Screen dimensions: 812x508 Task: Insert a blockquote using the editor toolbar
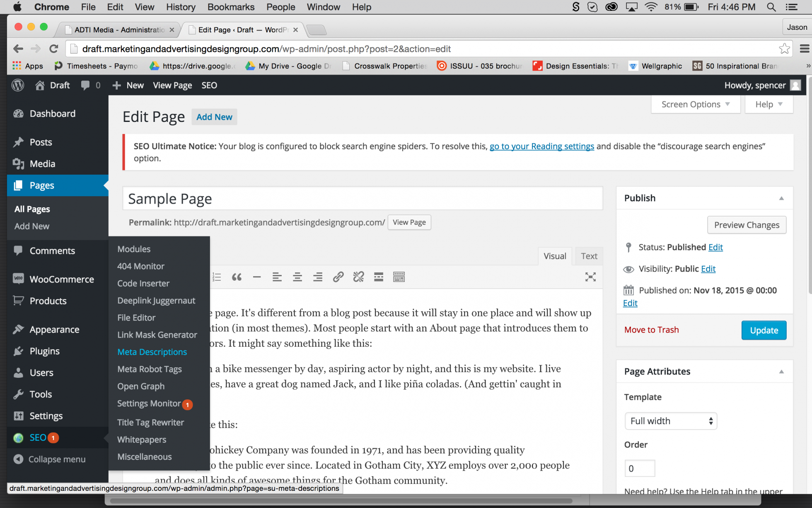237,277
